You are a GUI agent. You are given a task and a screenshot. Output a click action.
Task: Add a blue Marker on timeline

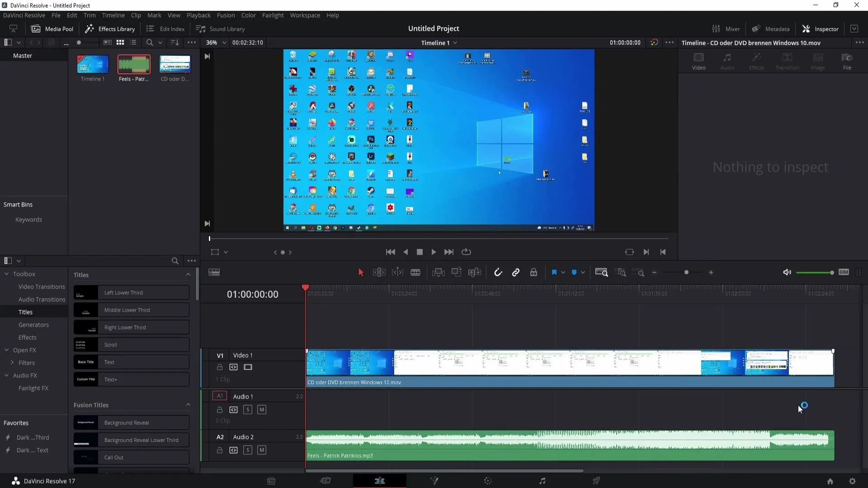click(574, 272)
